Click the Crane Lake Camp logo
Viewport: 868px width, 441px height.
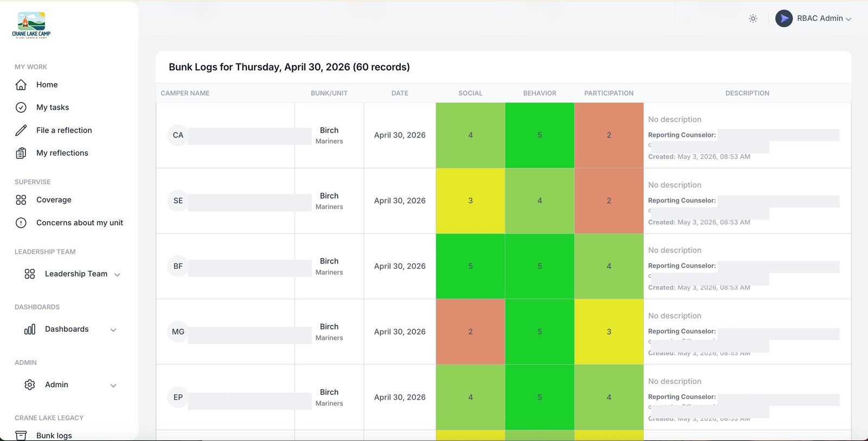click(x=31, y=25)
